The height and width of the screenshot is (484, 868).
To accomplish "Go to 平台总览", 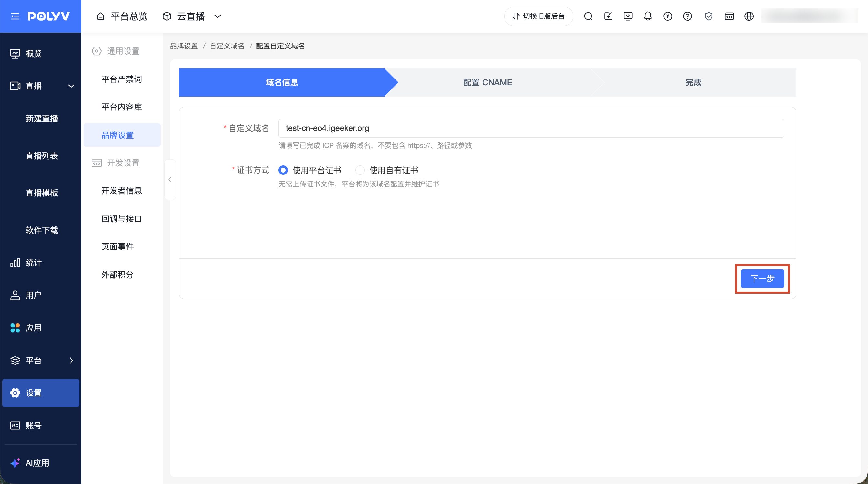I will pos(129,16).
